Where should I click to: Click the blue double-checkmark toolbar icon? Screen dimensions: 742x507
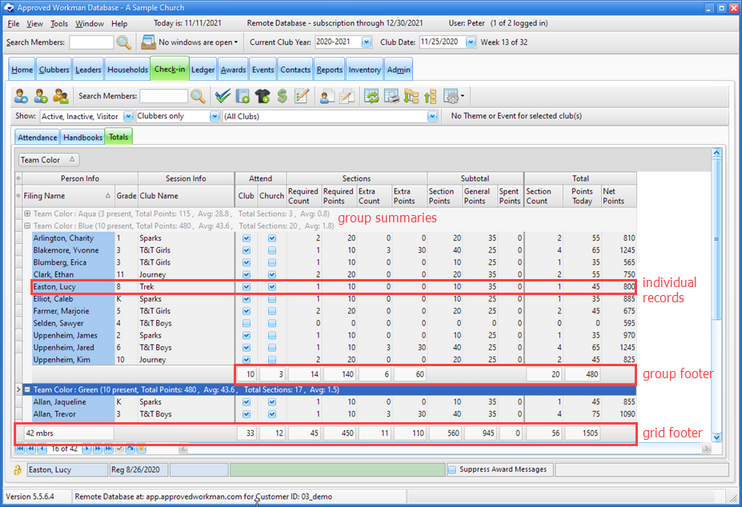click(x=222, y=96)
